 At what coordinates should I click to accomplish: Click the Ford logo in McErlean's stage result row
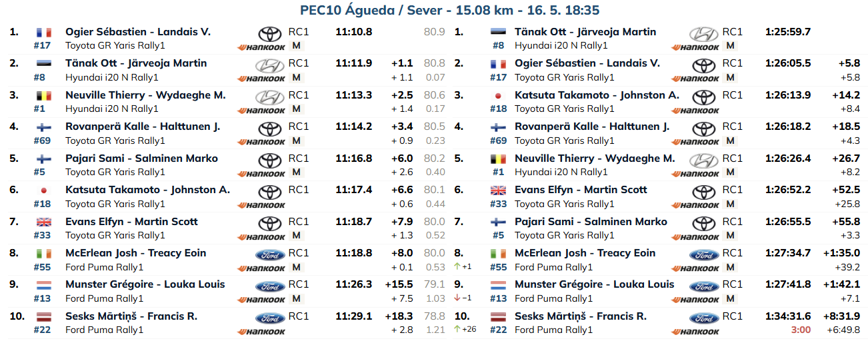[269, 255]
